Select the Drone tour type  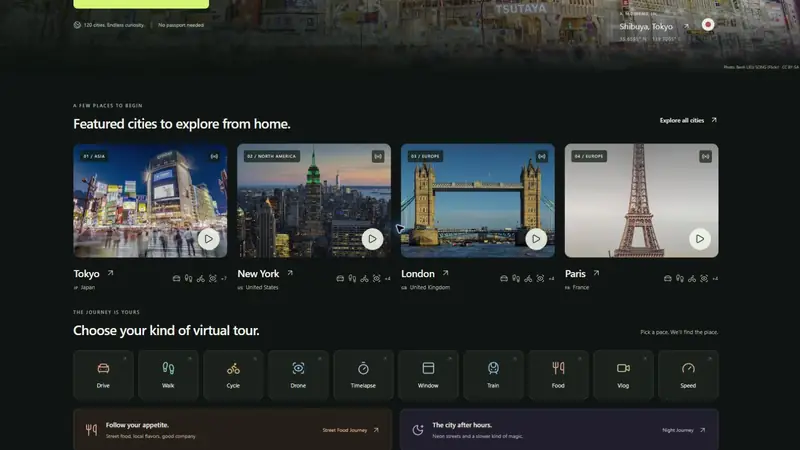[x=298, y=374]
